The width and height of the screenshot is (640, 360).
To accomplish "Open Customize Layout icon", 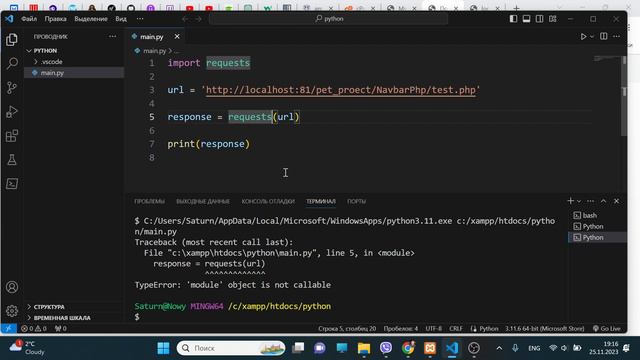I will point(553,19).
